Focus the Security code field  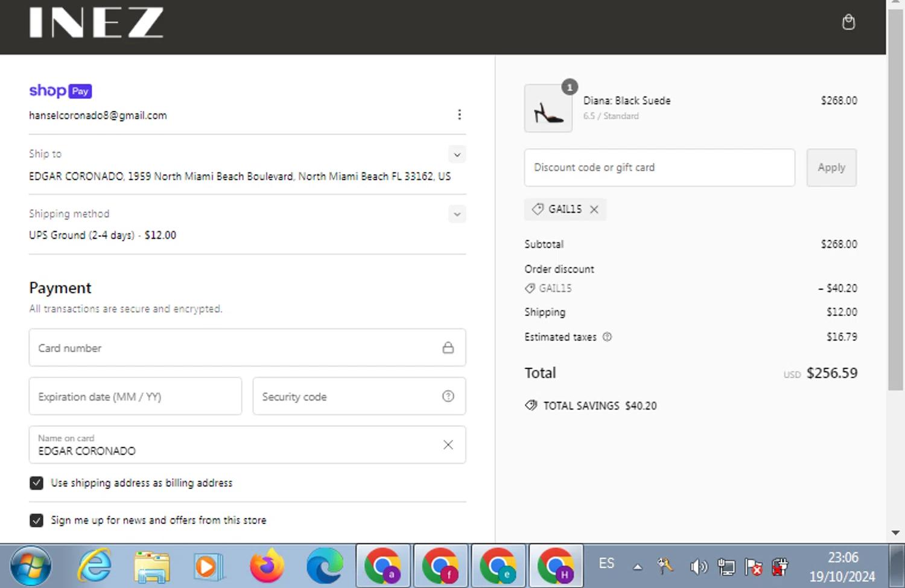tap(359, 396)
